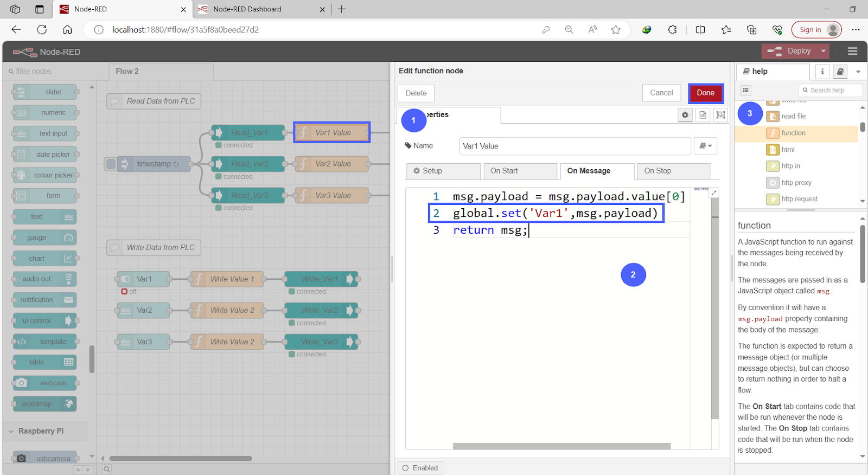Expand the code editor to full screen

[714, 193]
